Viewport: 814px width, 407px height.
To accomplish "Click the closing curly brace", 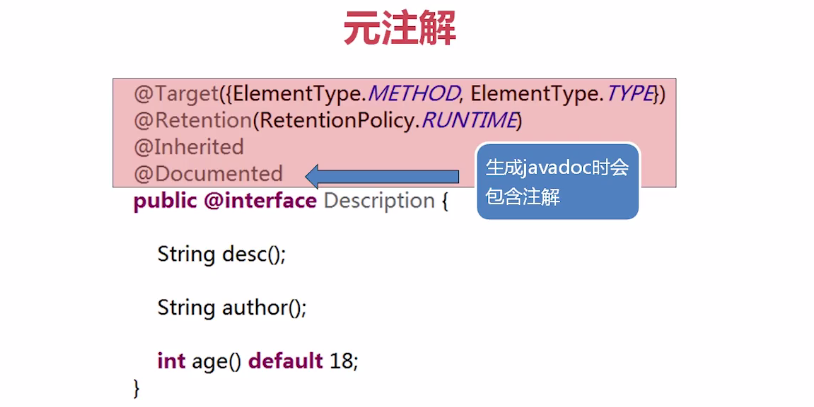I will 137,388.
